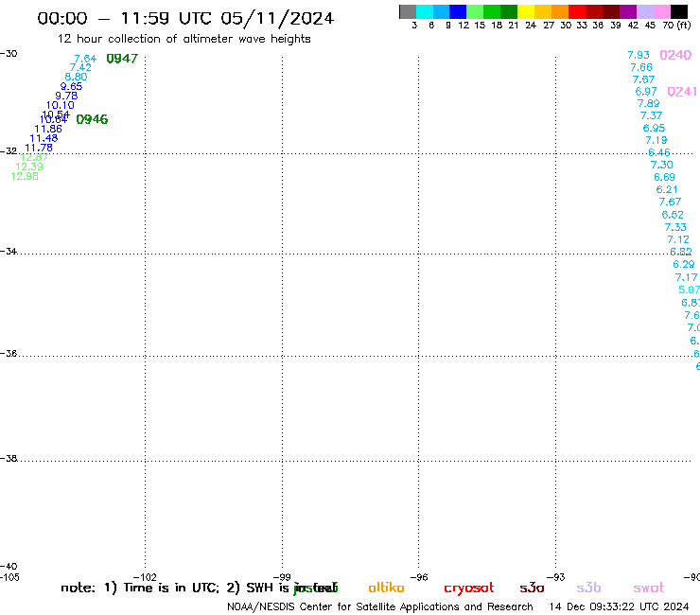
Task: Click the '-96' longitude axis label
Action: 419,577
